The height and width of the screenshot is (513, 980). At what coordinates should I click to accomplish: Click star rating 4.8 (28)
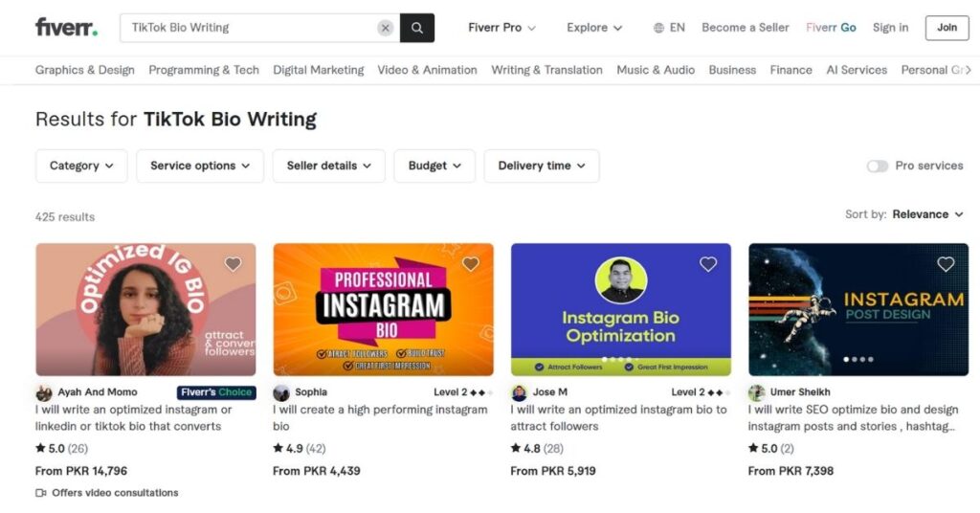tap(537, 449)
